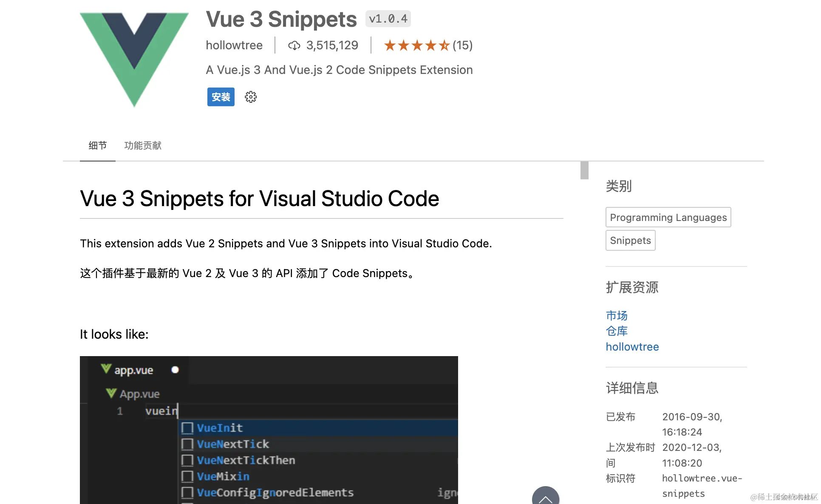Click the Chinese description paragraph in the readme
The image size is (821, 504).
(247, 273)
